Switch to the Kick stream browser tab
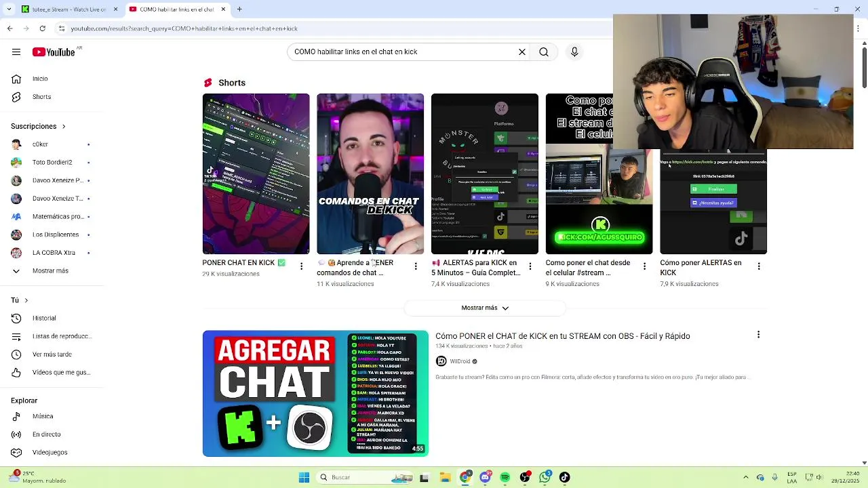 68,9
